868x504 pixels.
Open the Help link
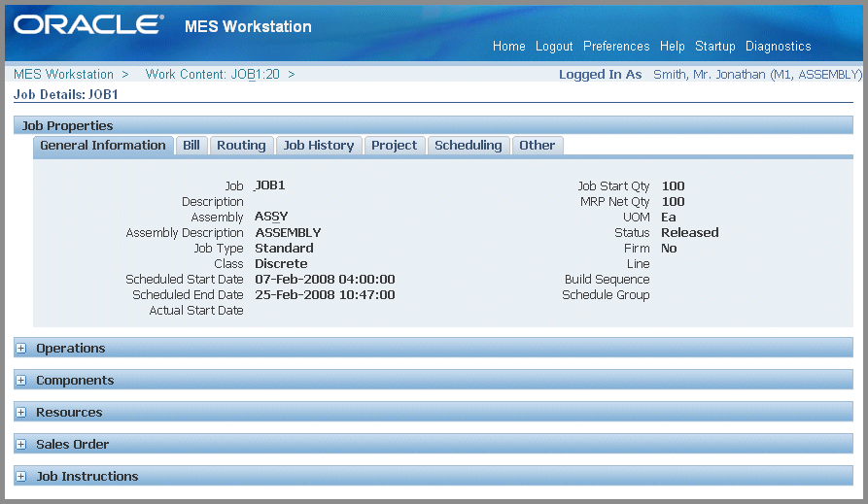click(672, 47)
